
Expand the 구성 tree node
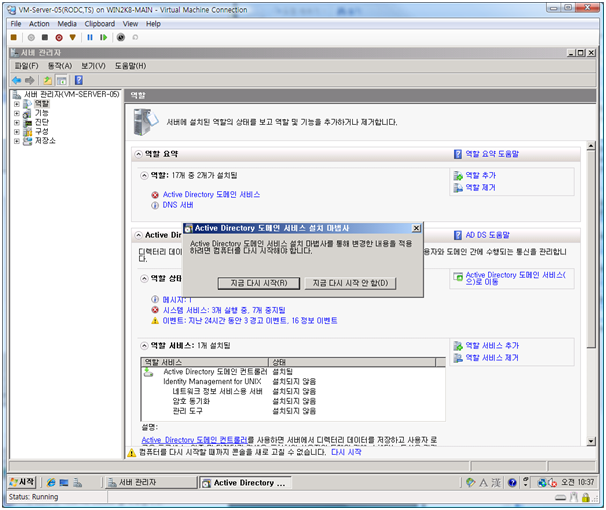[17, 132]
